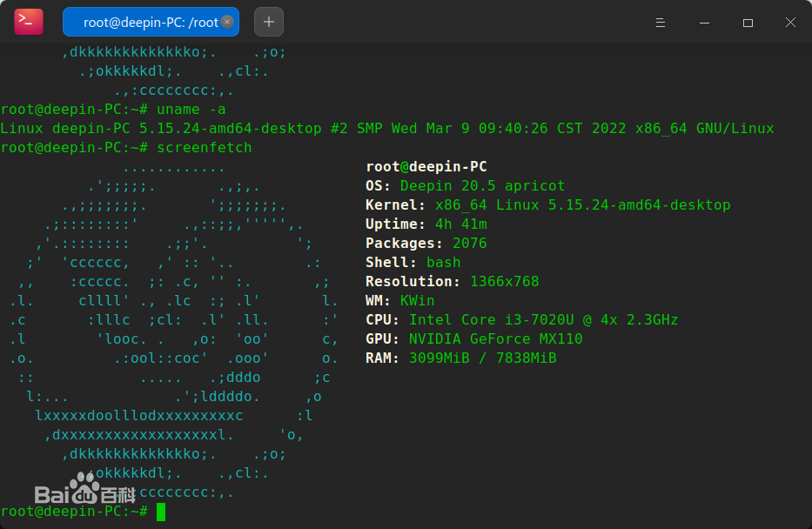Close the terminal window
Viewport: 812px width, 529px height.
click(x=790, y=23)
